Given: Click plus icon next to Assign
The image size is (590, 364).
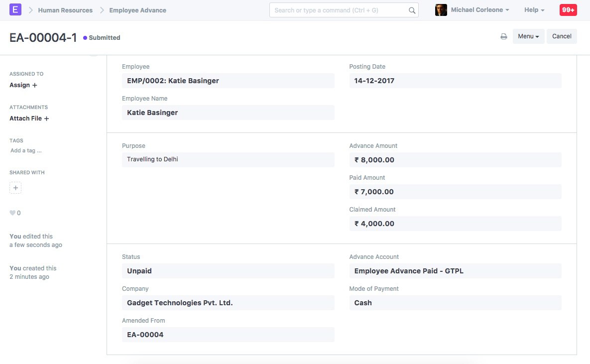Looking at the screenshot, I should click(x=35, y=86).
